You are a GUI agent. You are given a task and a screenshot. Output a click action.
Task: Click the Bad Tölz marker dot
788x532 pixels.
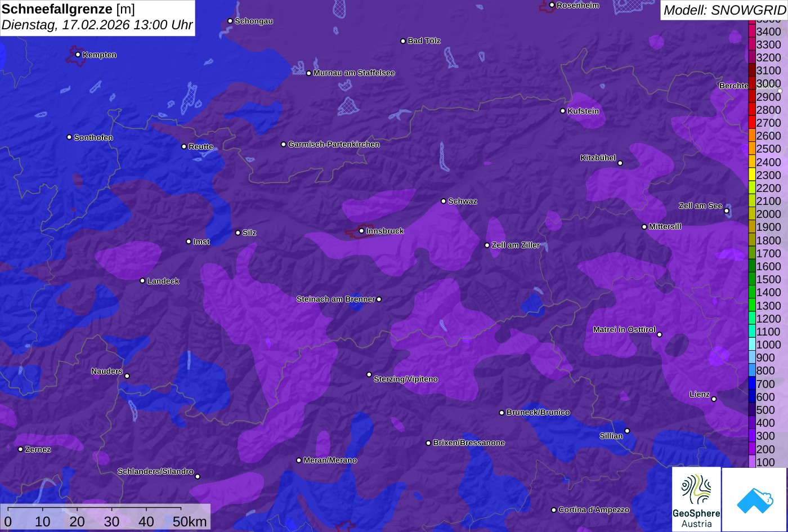403,41
